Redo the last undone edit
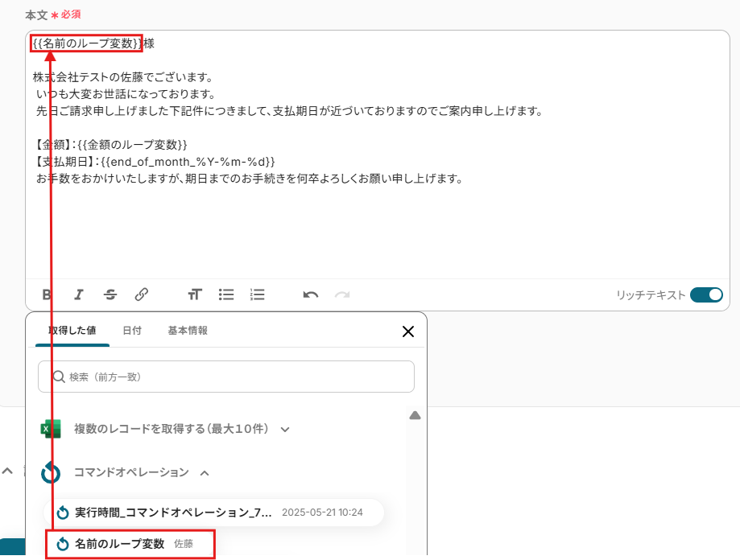Image resolution: width=740 pixels, height=560 pixels. [x=342, y=295]
